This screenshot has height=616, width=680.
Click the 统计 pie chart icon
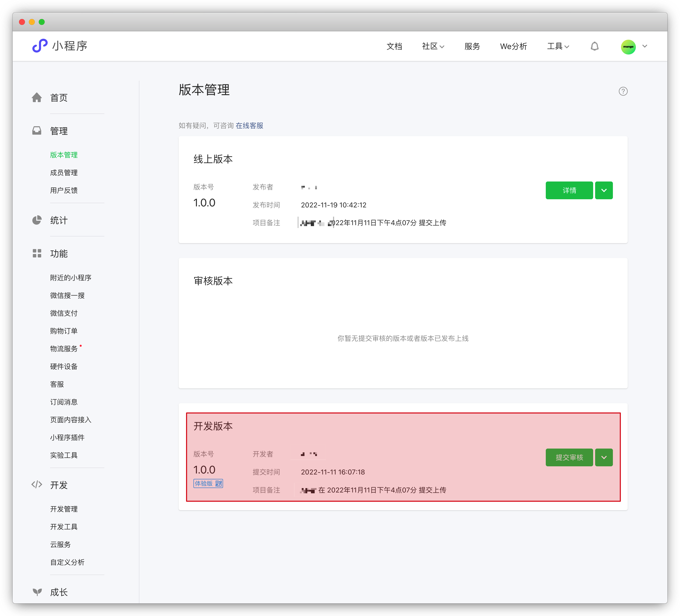point(37,220)
